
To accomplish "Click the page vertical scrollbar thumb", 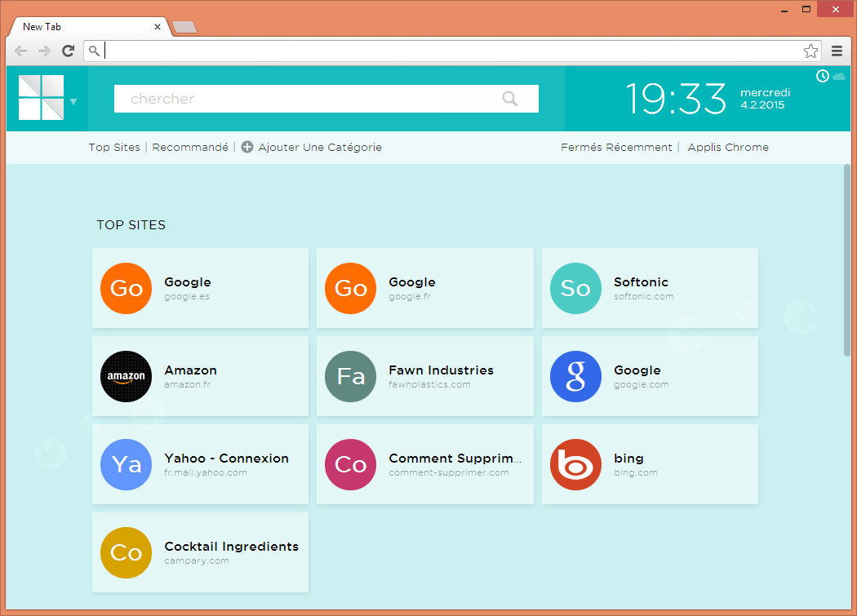I will pos(846,260).
